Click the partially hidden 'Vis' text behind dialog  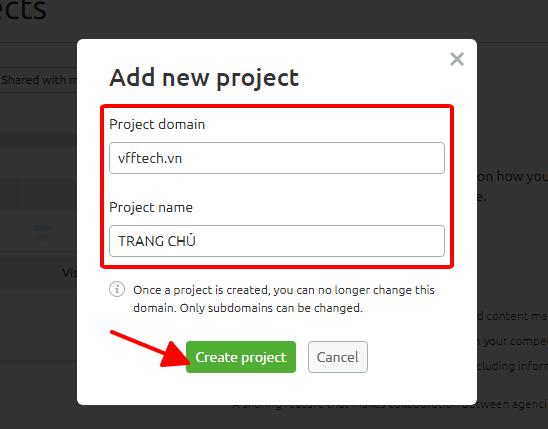coord(70,273)
